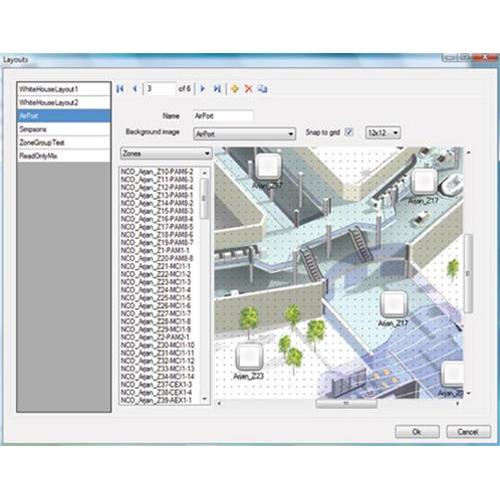This screenshot has width=500, height=500.
Task: Expand the Zones dropdown list
Action: [166, 154]
